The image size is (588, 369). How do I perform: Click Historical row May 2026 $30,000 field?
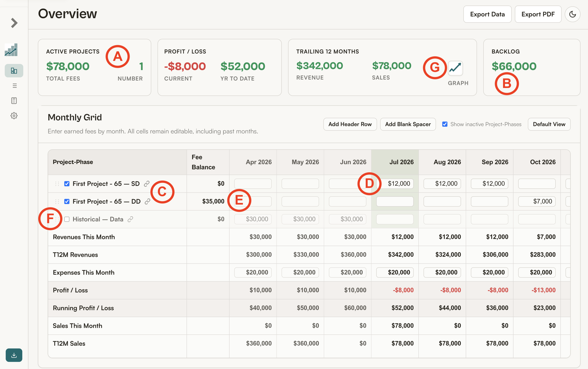[x=300, y=219]
